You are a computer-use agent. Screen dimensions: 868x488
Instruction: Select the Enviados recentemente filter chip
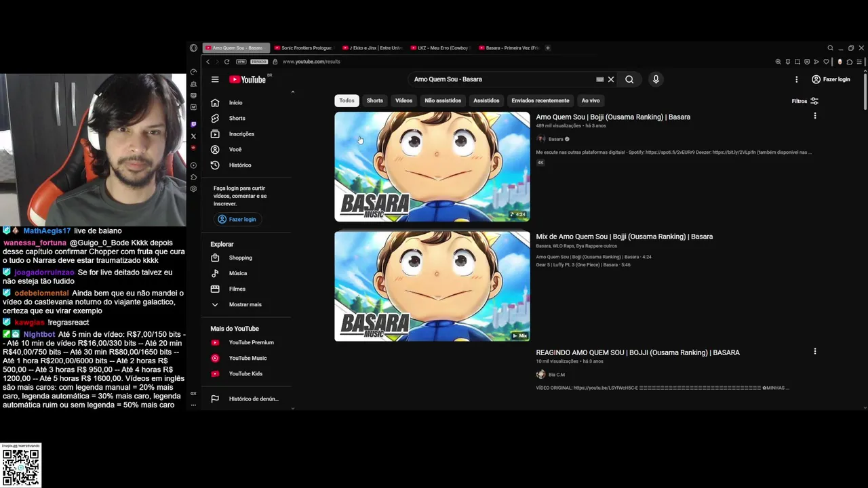(540, 100)
